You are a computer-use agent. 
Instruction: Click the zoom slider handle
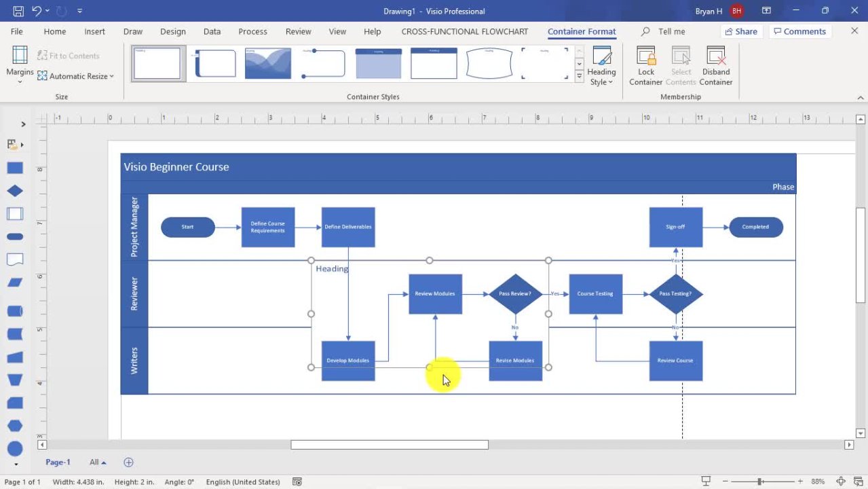pyautogui.click(x=760, y=482)
